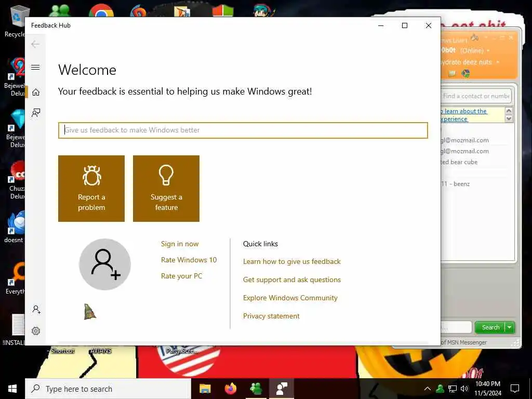Switch to Messenger via taskbar icon
The height and width of the screenshot is (399, 532).
click(256, 389)
